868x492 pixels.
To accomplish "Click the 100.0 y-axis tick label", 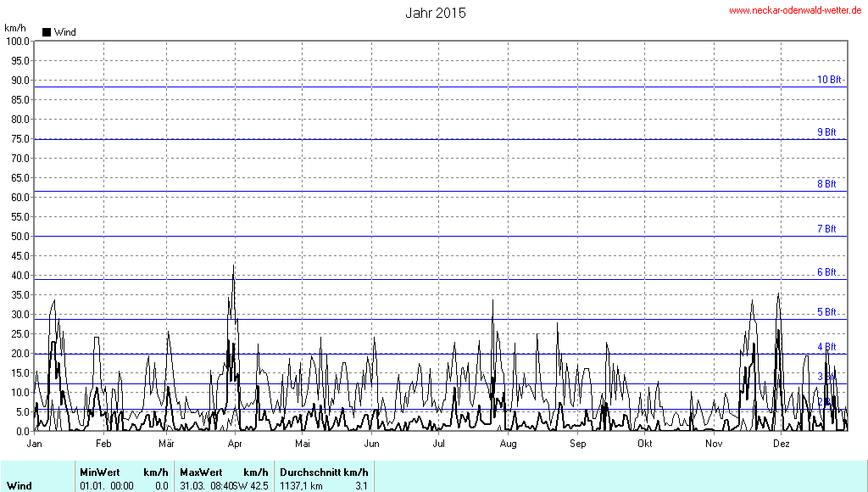I will click(18, 41).
